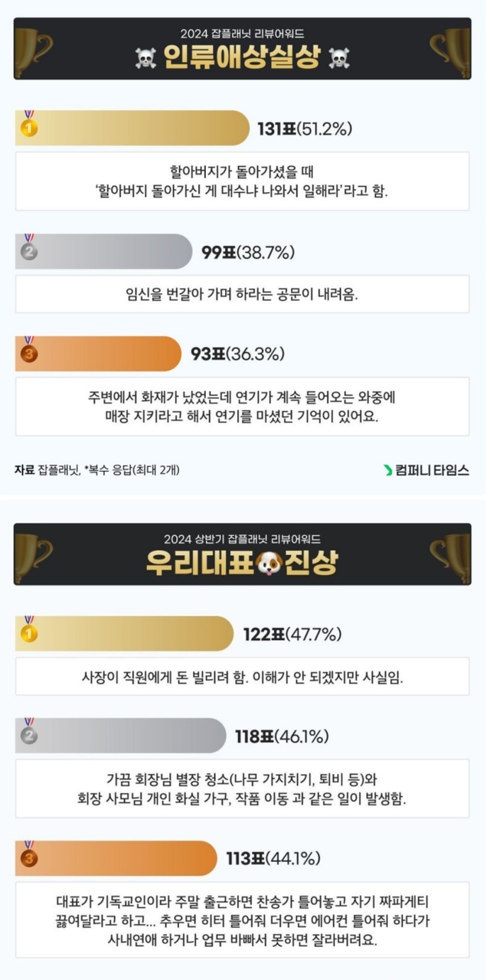Image resolution: width=490 pixels, height=980 pixels.
Task: Click the left skull icon beside 인류애상실상
Action: 145,59
